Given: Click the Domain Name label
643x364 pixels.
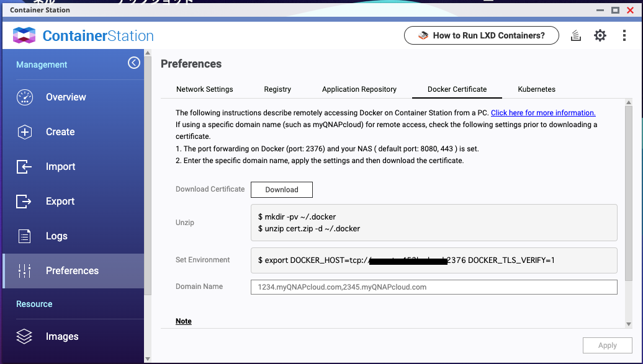Looking at the screenshot, I should click(x=199, y=286).
